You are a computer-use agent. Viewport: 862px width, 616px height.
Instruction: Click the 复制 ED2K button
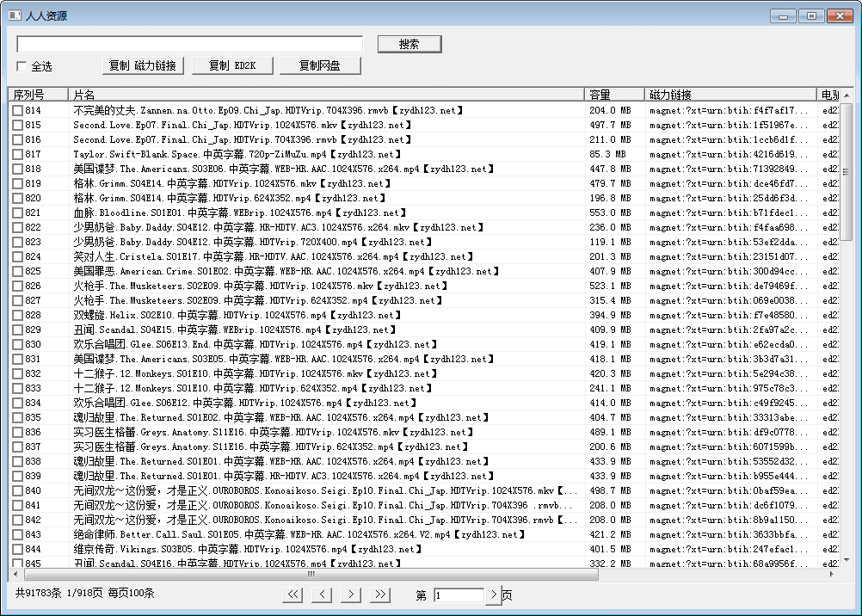click(231, 66)
